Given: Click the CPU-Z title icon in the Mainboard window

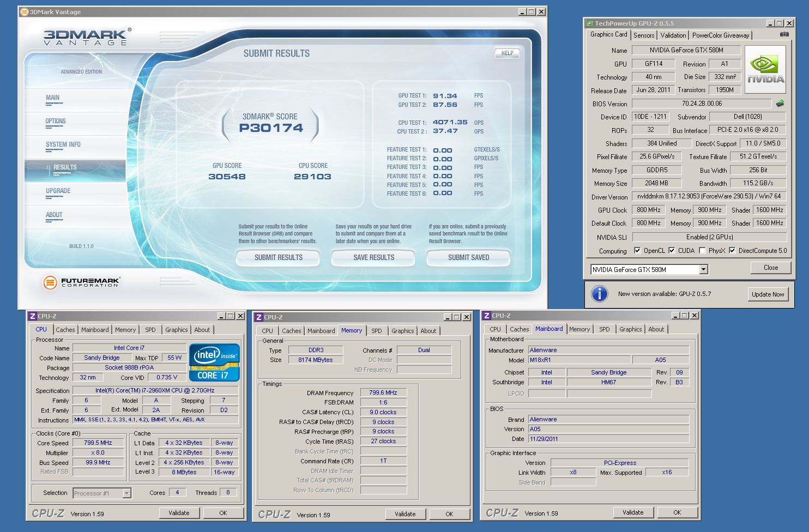Looking at the screenshot, I should pos(486,316).
